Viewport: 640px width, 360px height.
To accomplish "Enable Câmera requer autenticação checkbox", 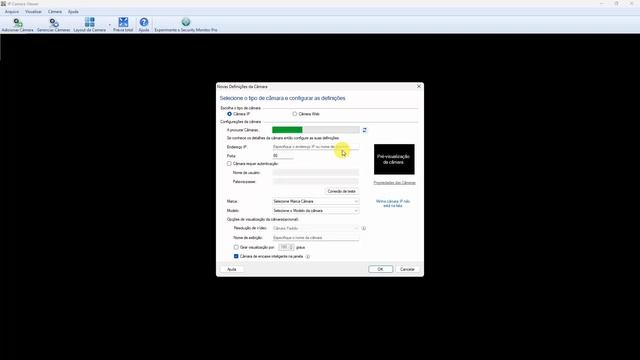I will coord(229,164).
